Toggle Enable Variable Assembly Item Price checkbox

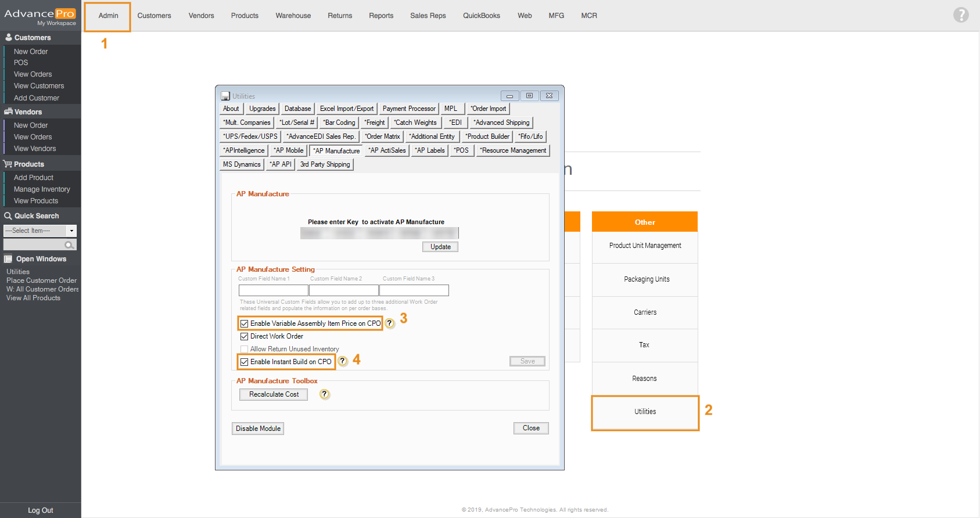(245, 323)
